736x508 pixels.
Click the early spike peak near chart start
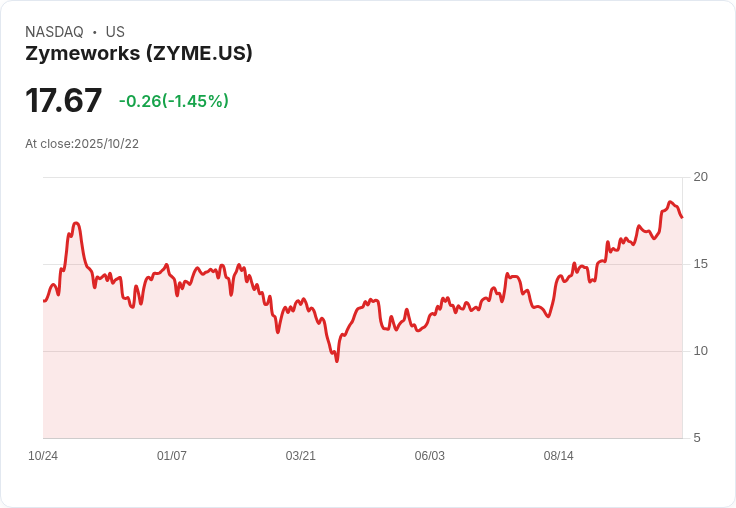pos(76,223)
